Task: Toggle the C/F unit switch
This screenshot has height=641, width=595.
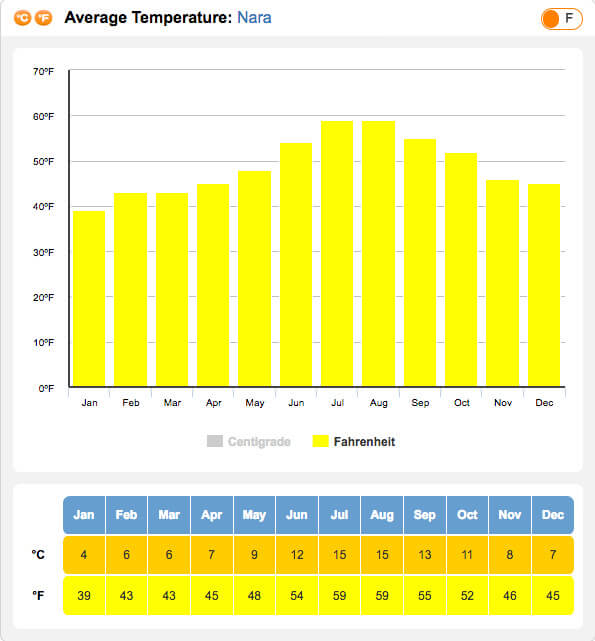Action: pyautogui.click(x=561, y=19)
